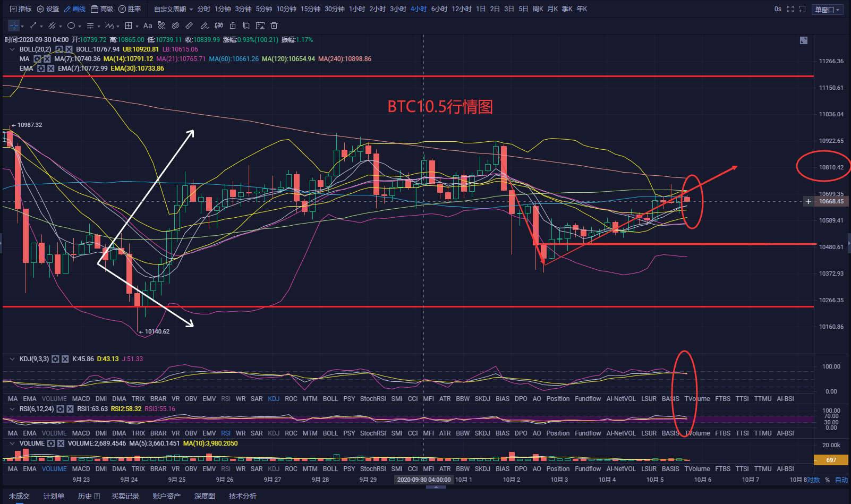Viewport: 851px width, 504px height.
Task: Remove the VOLUME indicator with its X
Action: 61,443
